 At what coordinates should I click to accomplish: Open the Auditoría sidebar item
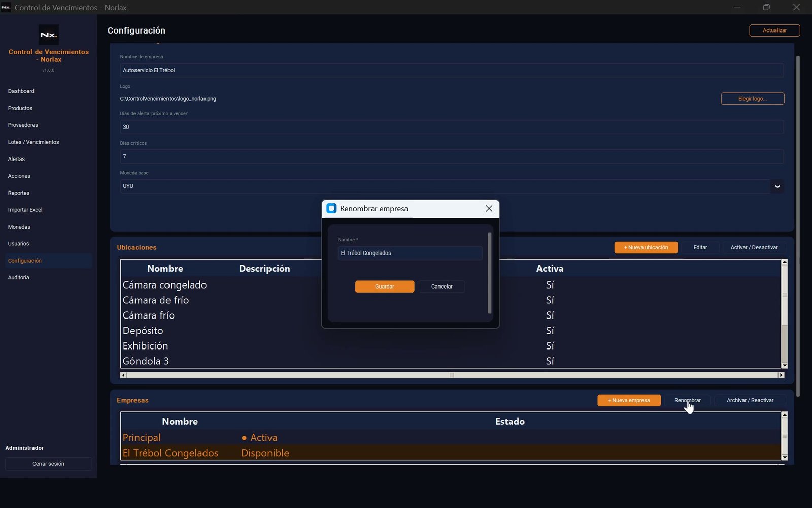(19, 277)
